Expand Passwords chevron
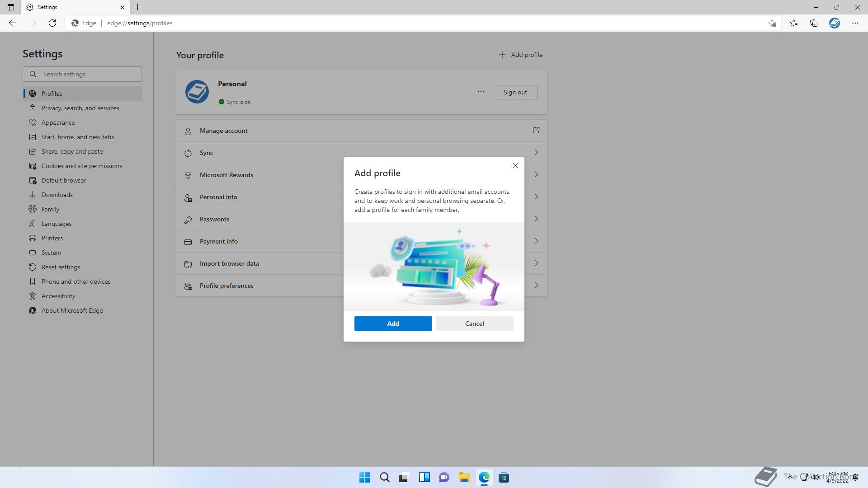This screenshot has height=488, width=868. 536,219
